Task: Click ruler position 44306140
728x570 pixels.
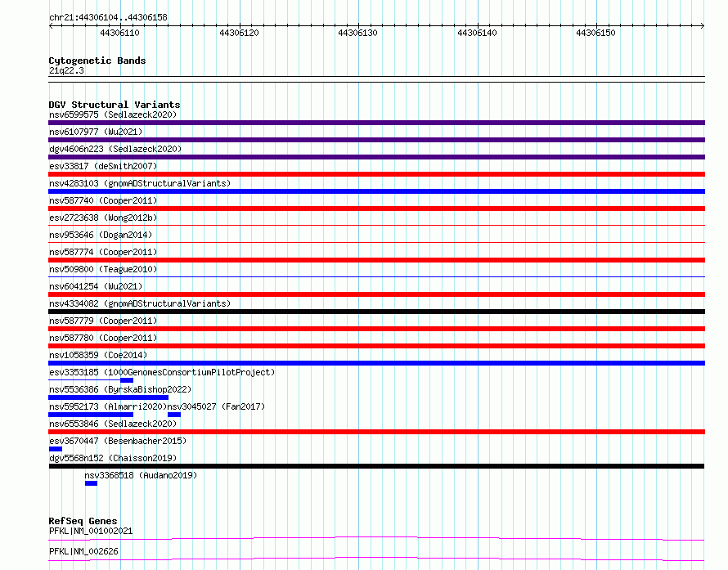Action: coord(477,33)
